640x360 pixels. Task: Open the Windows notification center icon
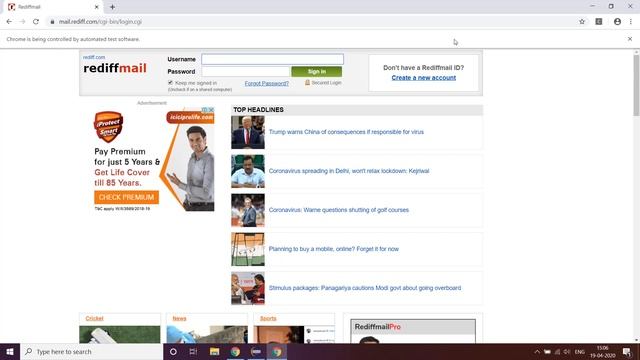click(627, 352)
